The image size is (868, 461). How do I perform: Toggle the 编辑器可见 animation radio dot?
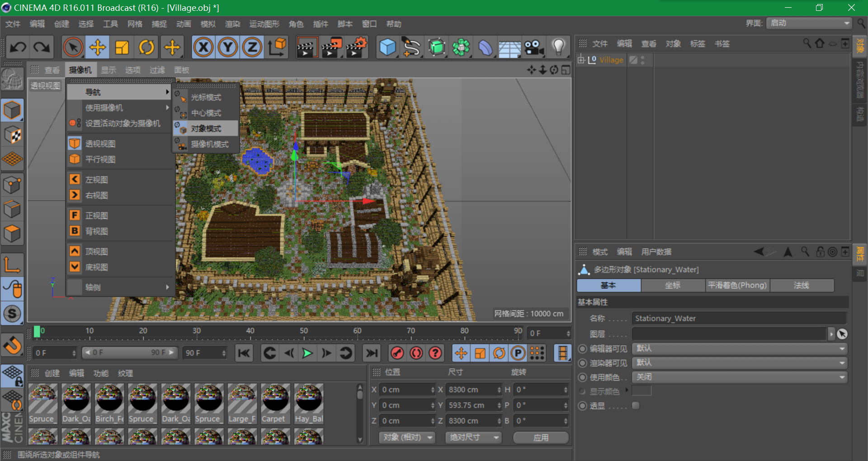coord(582,349)
